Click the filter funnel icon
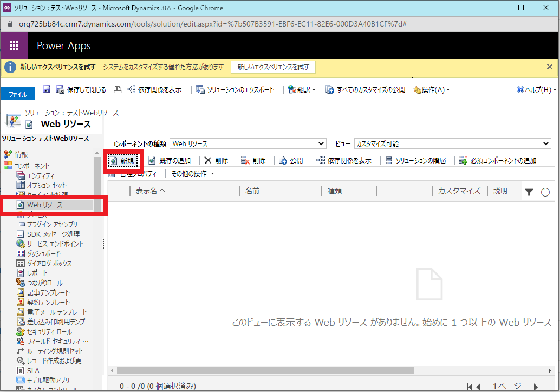Image resolution: width=560 pixels, height=392 pixels. [529, 192]
